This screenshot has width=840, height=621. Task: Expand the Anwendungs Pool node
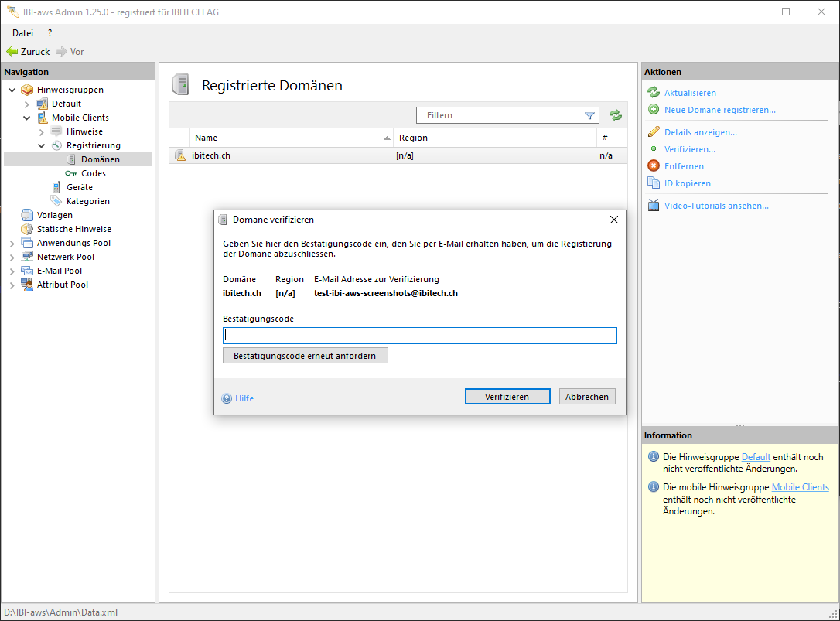click(x=12, y=243)
